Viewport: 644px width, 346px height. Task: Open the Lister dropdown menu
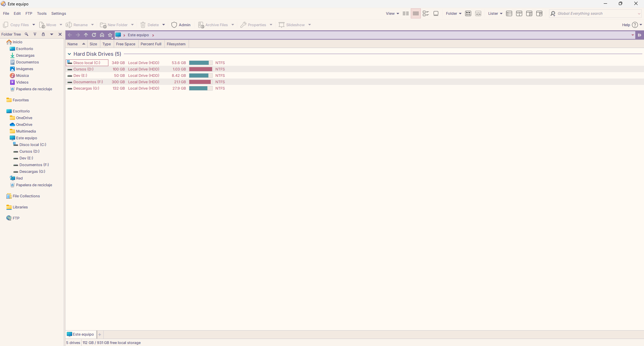(x=495, y=14)
